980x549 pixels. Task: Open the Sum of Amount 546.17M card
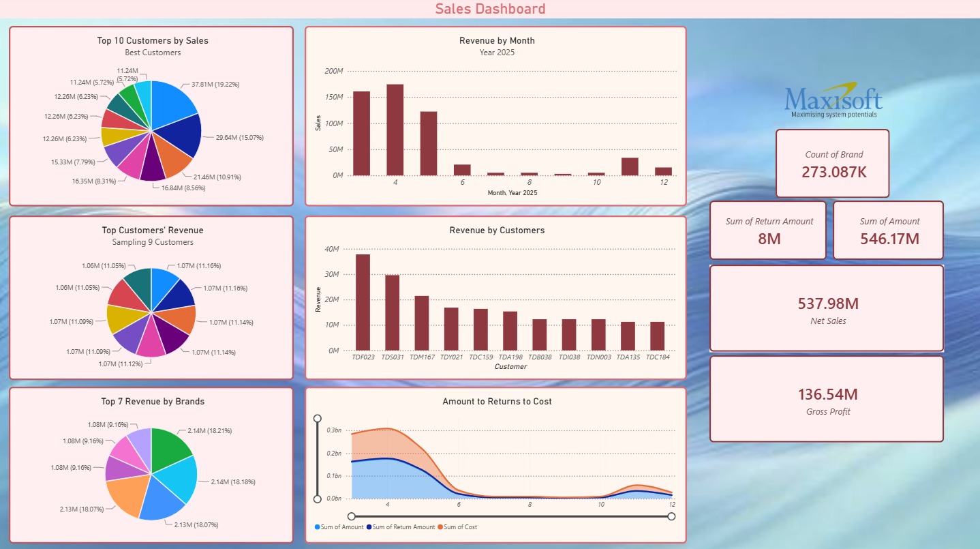pyautogui.click(x=889, y=230)
